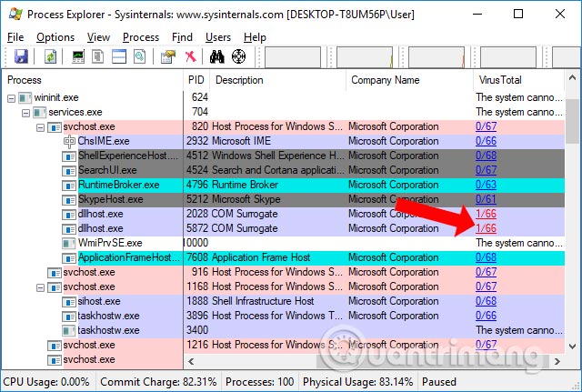The image size is (582, 392).
Task: Click "4524" PID cell of SearchUI.exe
Action: (x=198, y=170)
